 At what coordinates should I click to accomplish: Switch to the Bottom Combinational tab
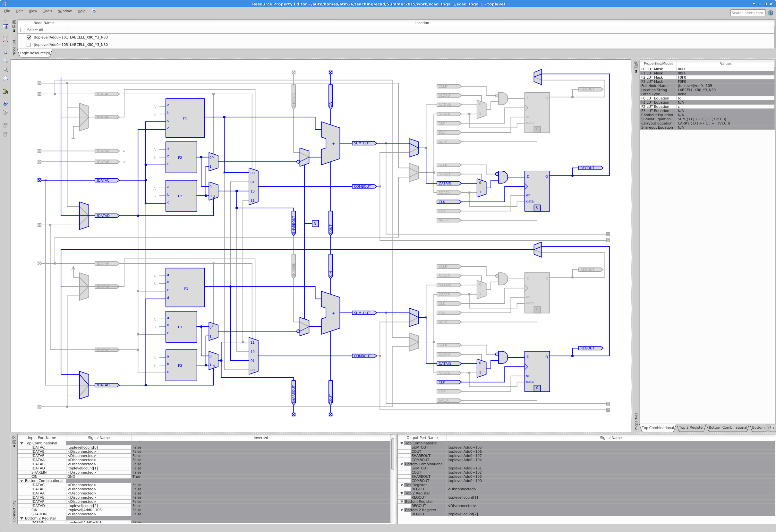(x=728, y=427)
